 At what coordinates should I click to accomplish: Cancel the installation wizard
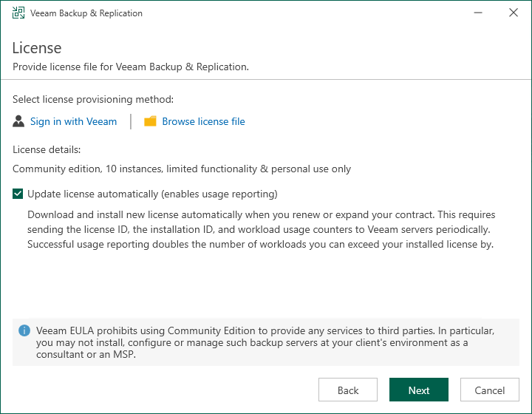pyautogui.click(x=490, y=390)
